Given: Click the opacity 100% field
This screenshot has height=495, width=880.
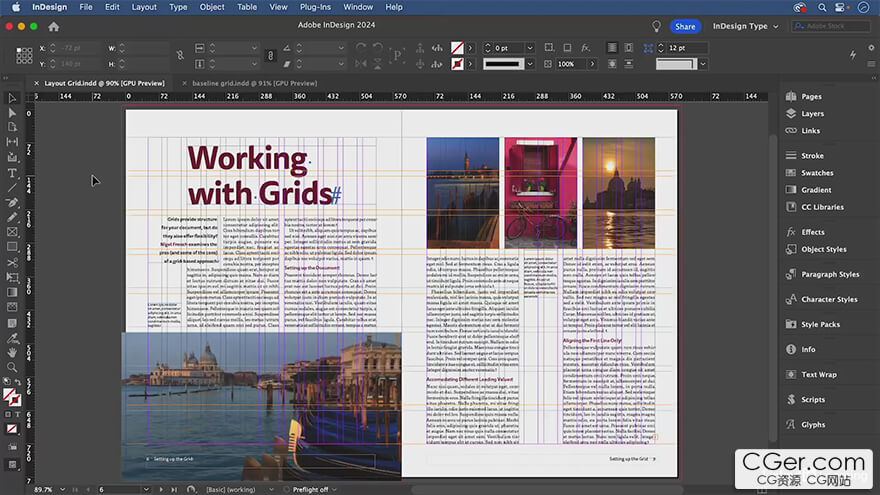Looking at the screenshot, I should (571, 64).
